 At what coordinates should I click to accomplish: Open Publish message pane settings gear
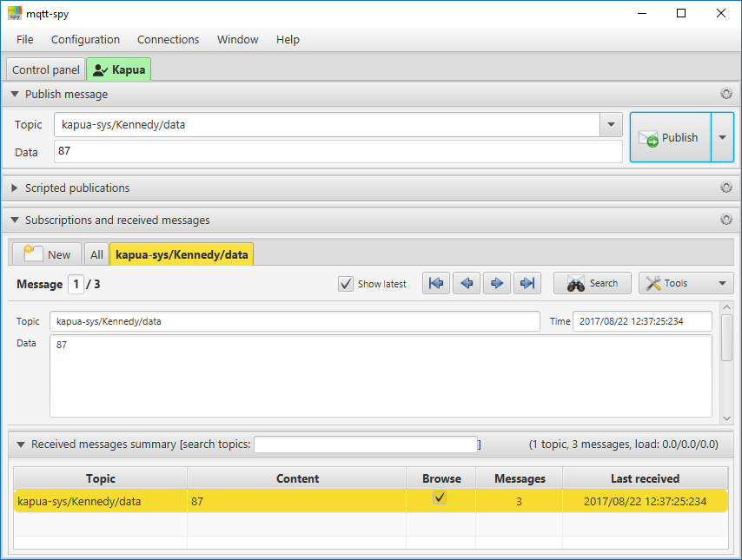(726, 94)
